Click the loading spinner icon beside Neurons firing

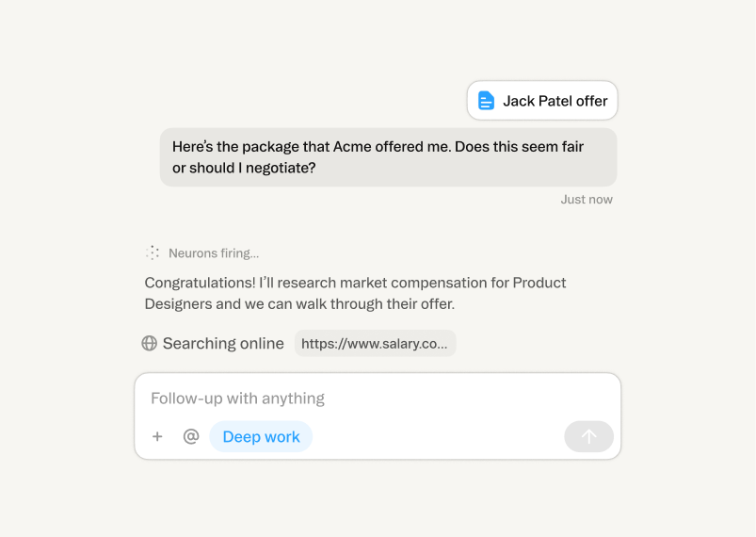click(153, 252)
